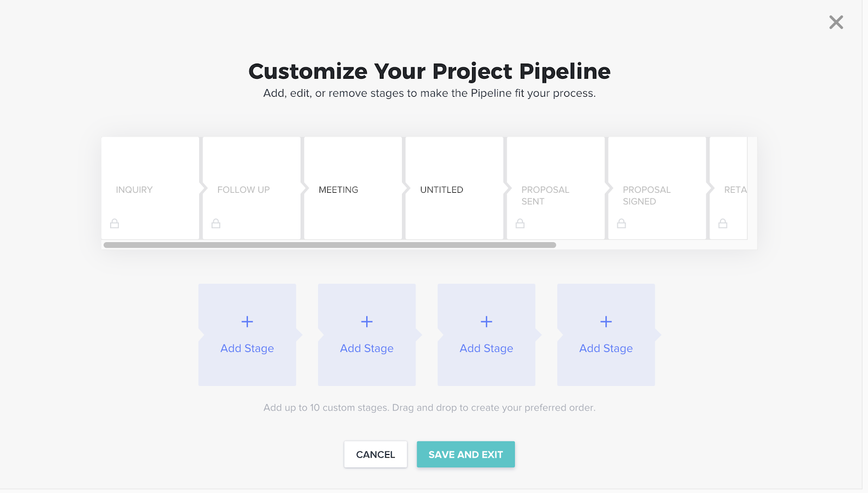
Task: Select the Untitled stage card
Action: tap(454, 188)
